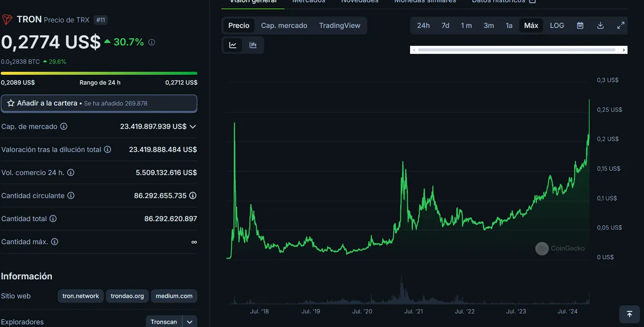This screenshot has width=644, height=327.
Task: Click left arrow of horizontal scrollbar
Action: pos(414,50)
